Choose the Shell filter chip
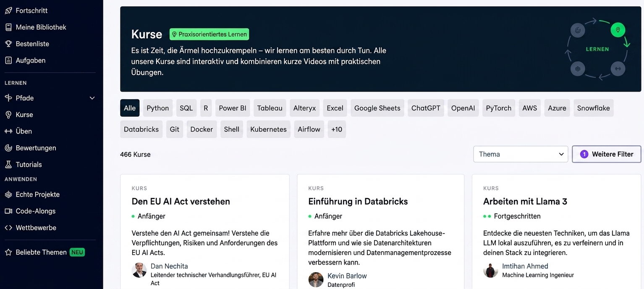Screen dimensions: 644x289 pos(232,129)
